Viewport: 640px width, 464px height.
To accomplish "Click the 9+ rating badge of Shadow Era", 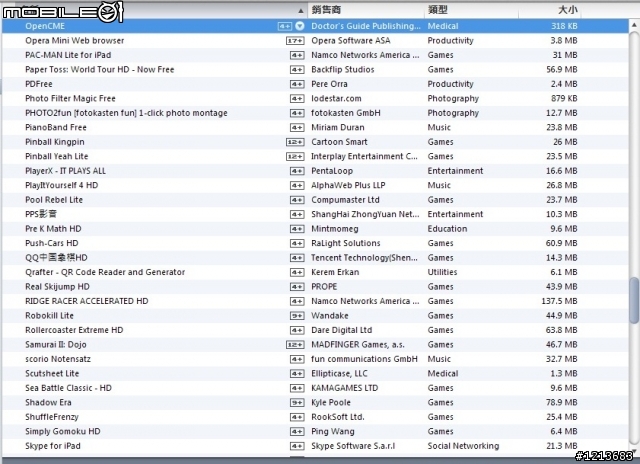I will click(297, 403).
